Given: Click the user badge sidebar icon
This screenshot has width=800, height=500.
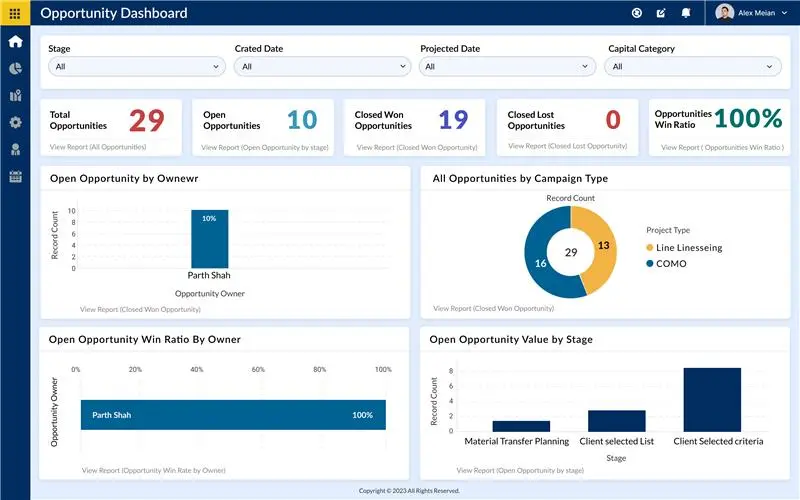Looking at the screenshot, I should coord(15,149).
